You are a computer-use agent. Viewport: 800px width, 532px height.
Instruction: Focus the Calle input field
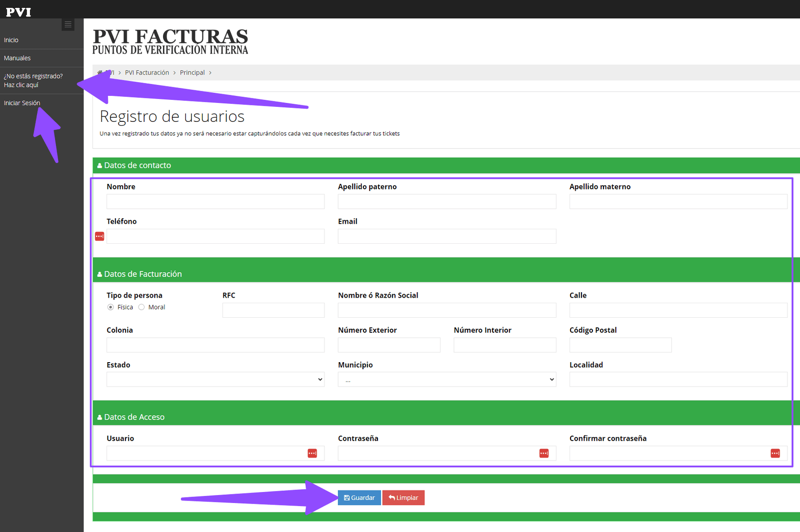point(678,310)
